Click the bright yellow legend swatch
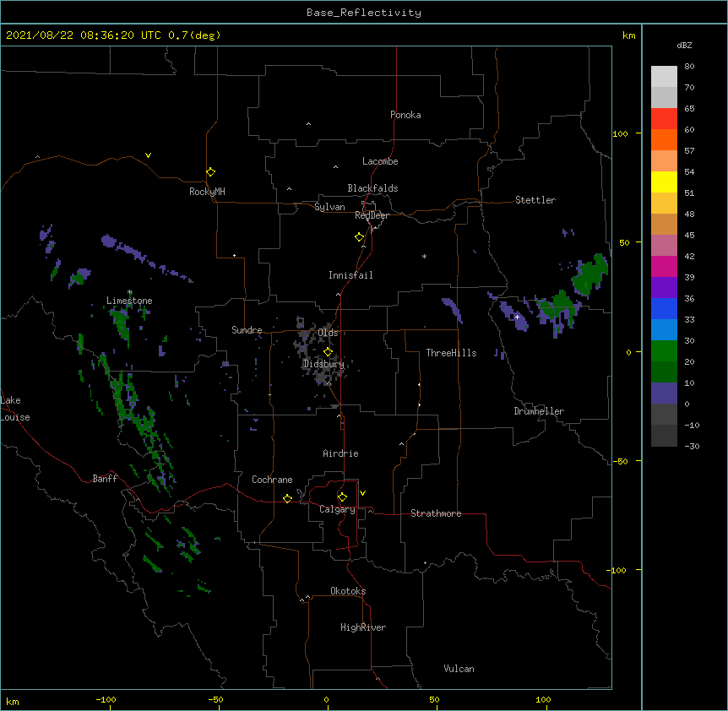This screenshot has height=711, width=728. click(x=664, y=182)
